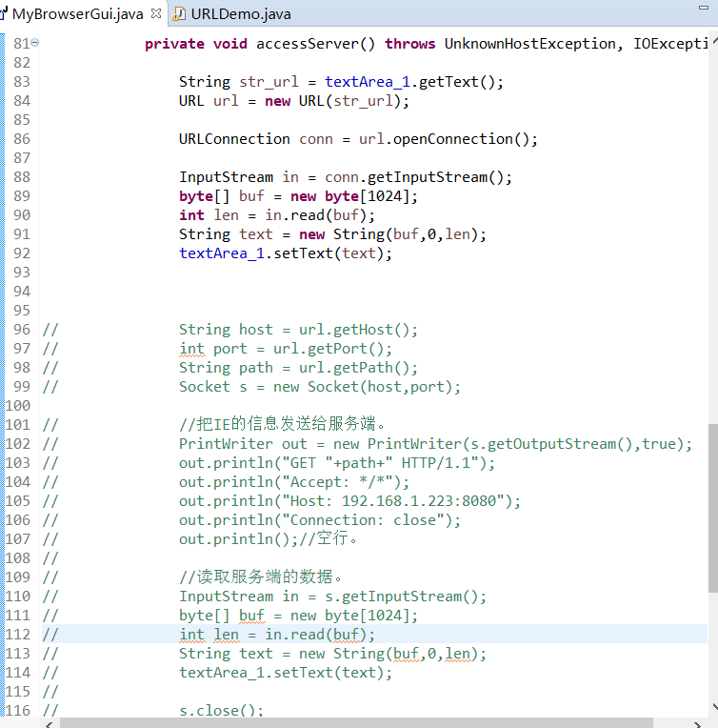Image resolution: width=718 pixels, height=728 pixels.
Task: Minimize the editor pane
Action: [x=704, y=8]
